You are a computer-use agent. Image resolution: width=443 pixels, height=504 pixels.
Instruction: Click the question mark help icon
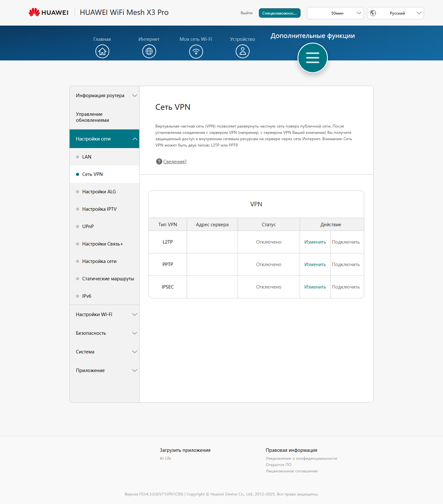point(159,161)
